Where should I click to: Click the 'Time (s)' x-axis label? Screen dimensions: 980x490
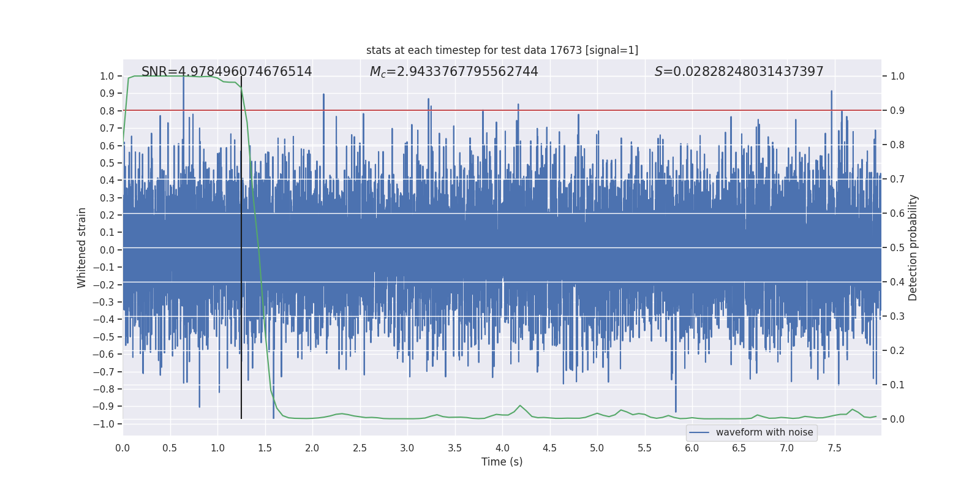pos(502,462)
